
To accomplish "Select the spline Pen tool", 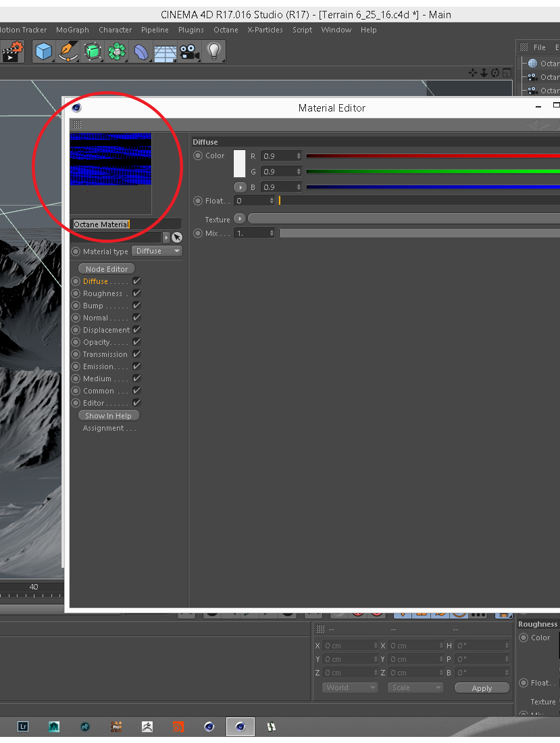I will [x=69, y=51].
